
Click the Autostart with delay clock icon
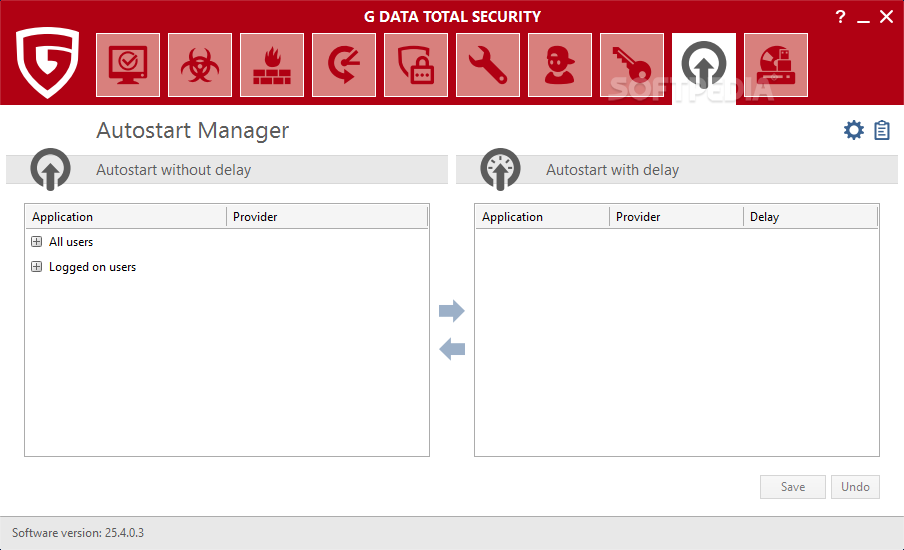coord(500,169)
